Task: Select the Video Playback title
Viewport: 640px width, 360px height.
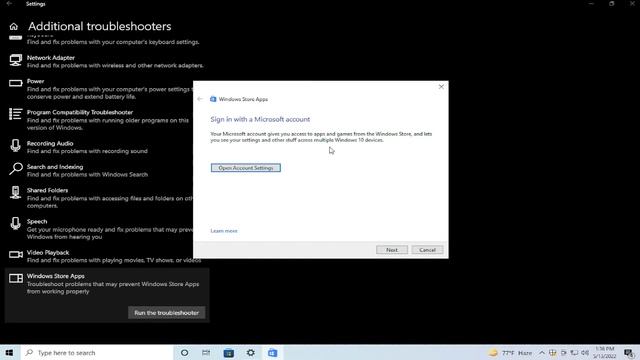Action: pyautogui.click(x=48, y=253)
